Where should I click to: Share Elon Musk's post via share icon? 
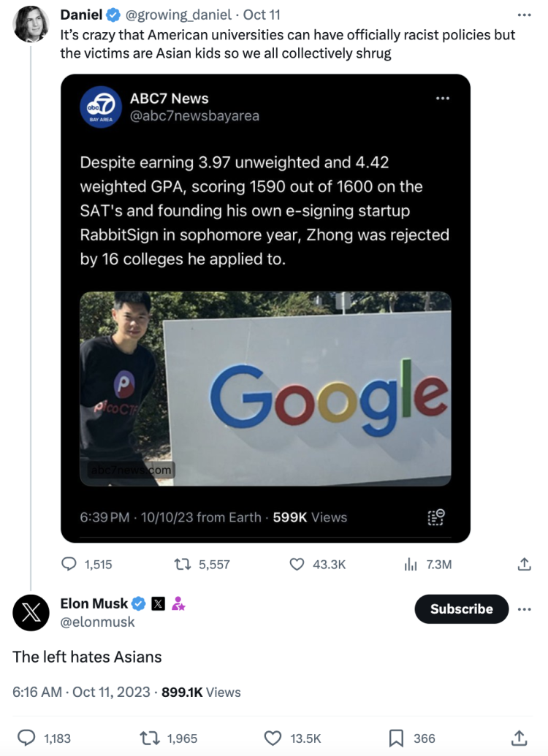click(x=519, y=738)
